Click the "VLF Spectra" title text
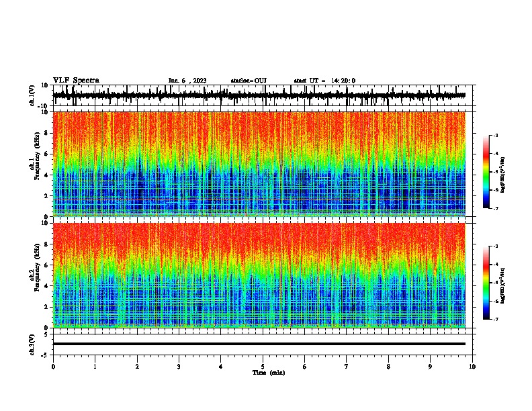The height and width of the screenshot is (411, 532). point(76,81)
